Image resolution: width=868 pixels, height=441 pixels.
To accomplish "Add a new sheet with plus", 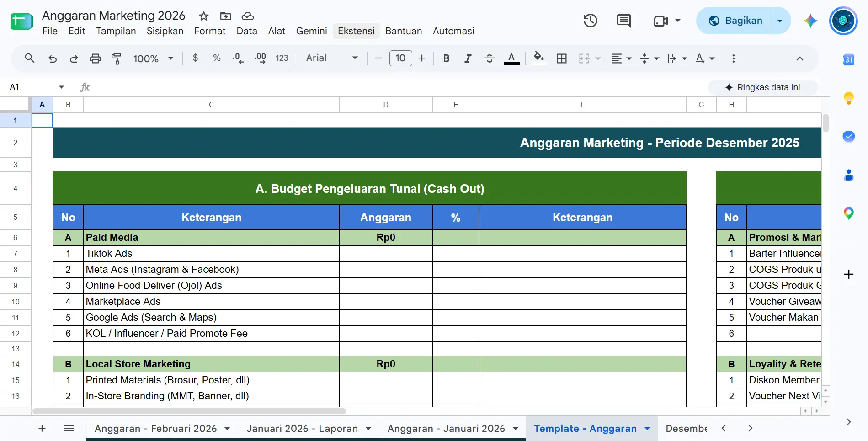I will coord(42,428).
